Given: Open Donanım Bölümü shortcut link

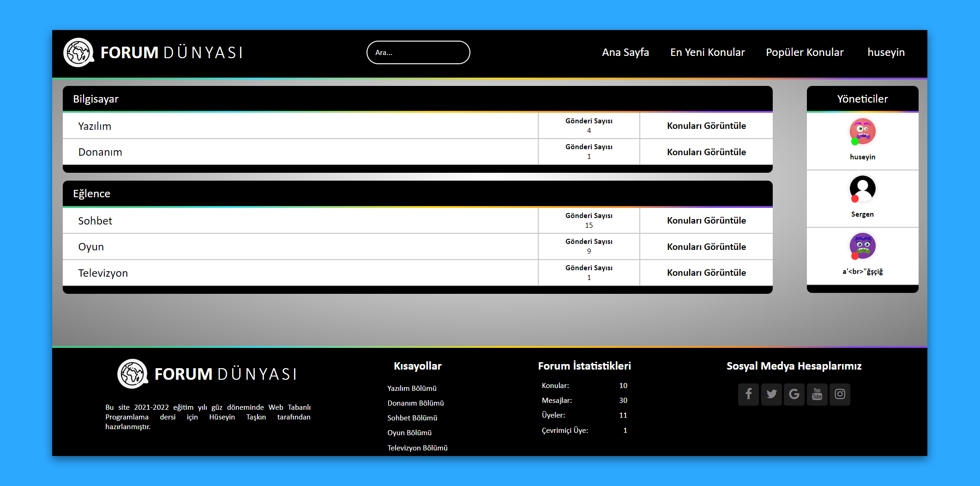Looking at the screenshot, I should (415, 403).
